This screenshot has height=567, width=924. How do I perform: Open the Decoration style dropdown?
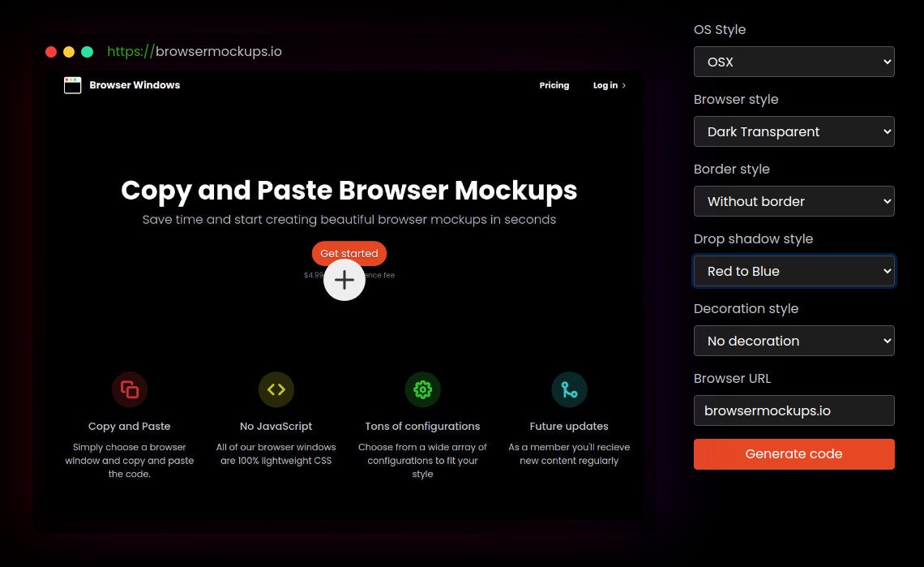(794, 341)
